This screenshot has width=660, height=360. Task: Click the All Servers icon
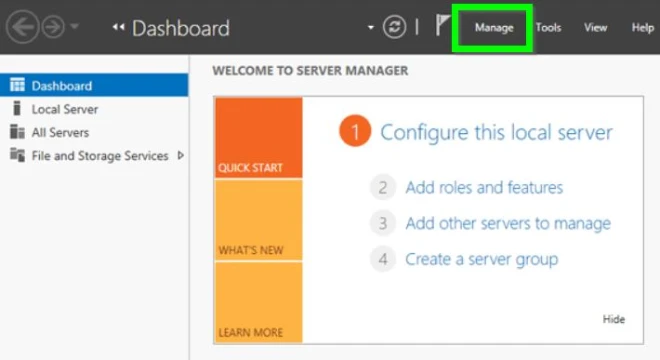[17, 132]
